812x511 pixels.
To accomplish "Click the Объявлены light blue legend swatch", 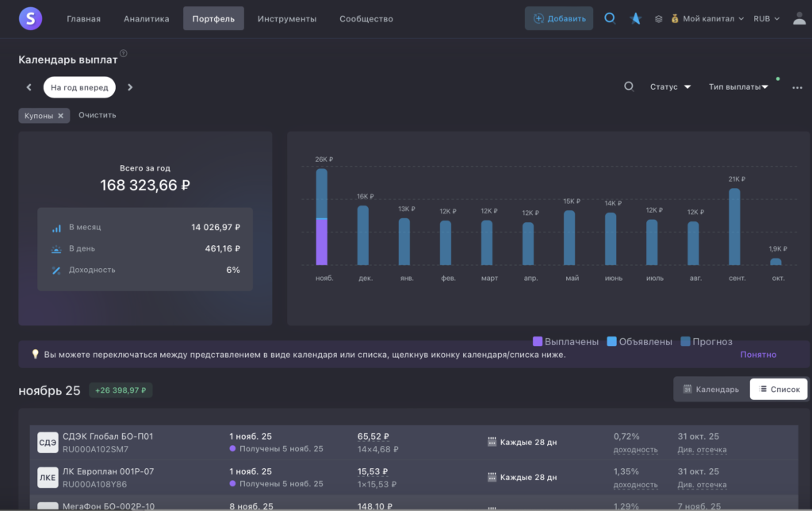I will pos(611,341).
